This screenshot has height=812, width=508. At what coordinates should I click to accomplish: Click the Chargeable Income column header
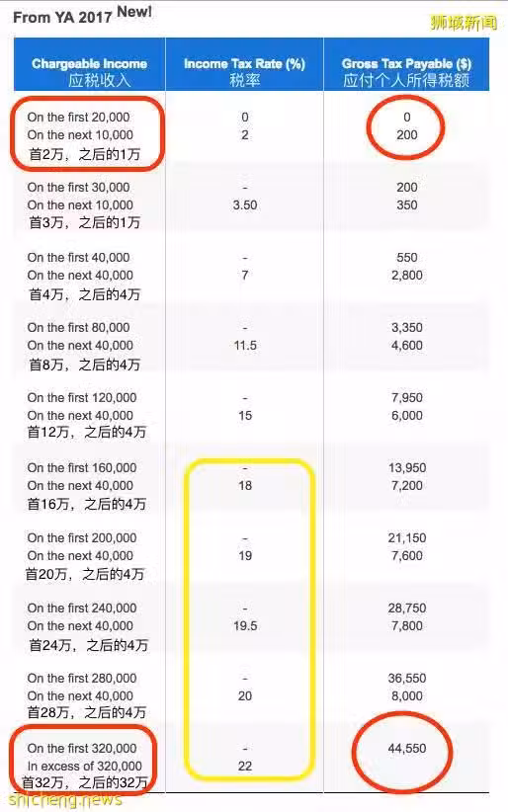(x=89, y=64)
